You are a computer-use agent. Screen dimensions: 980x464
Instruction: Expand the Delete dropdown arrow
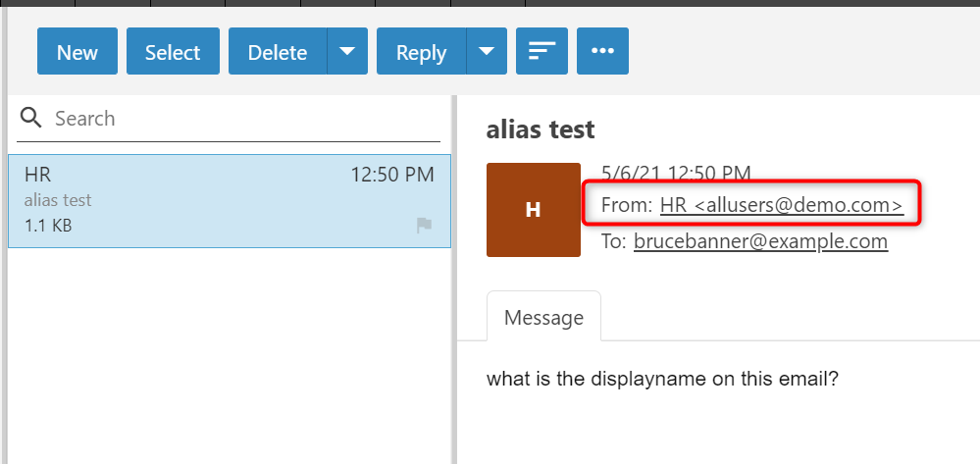click(x=347, y=52)
